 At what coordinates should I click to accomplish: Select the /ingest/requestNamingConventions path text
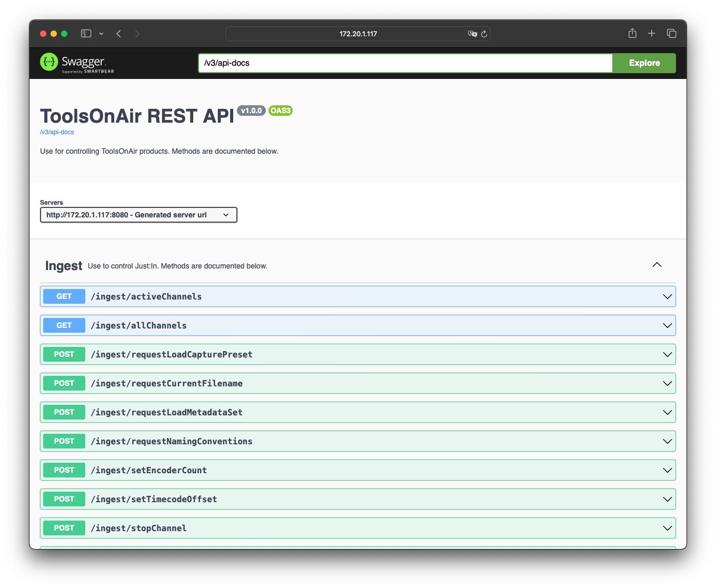172,441
